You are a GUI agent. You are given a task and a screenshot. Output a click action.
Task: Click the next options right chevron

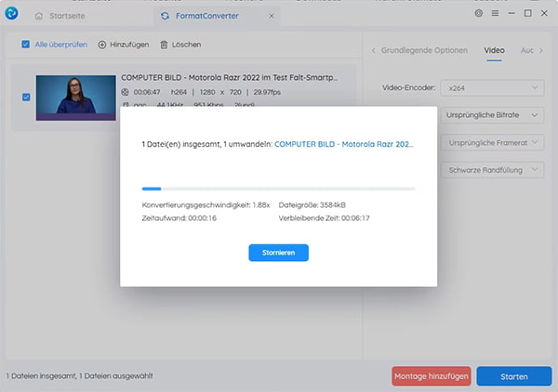(541, 50)
